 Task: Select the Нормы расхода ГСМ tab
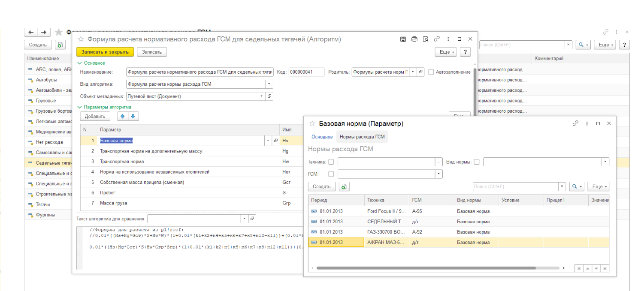[362, 137]
